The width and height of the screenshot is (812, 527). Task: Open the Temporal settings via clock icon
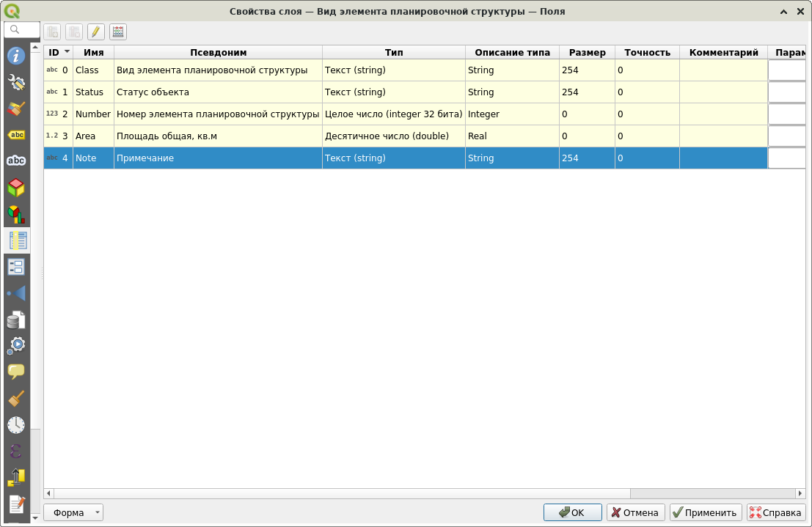coord(16,424)
